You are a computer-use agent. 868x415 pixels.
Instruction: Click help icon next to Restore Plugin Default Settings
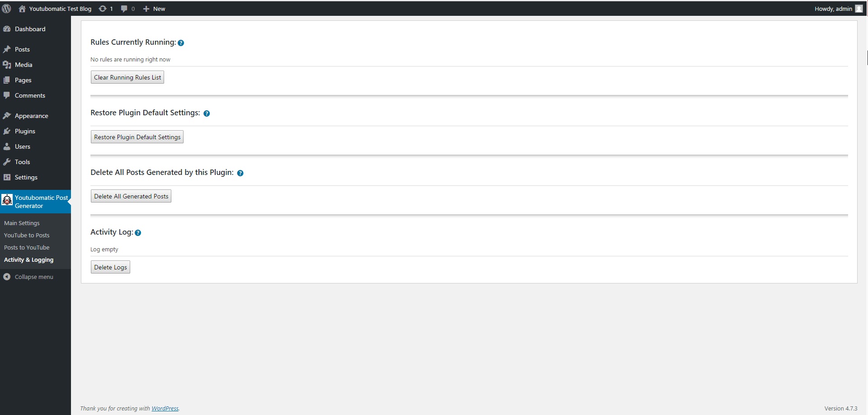(x=207, y=113)
